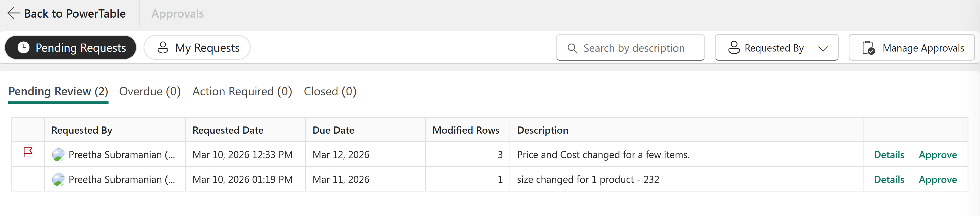
Task: Click the person icon in My Requests
Action: (163, 48)
